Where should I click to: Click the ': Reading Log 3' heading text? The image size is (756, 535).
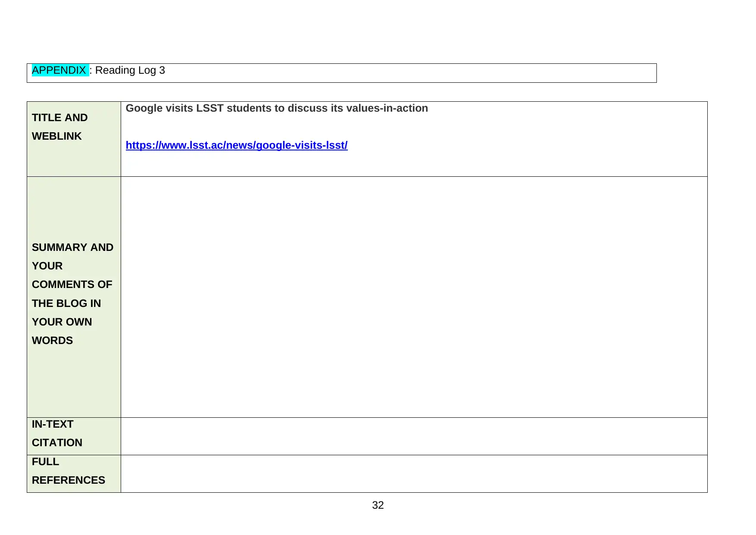click(127, 70)
